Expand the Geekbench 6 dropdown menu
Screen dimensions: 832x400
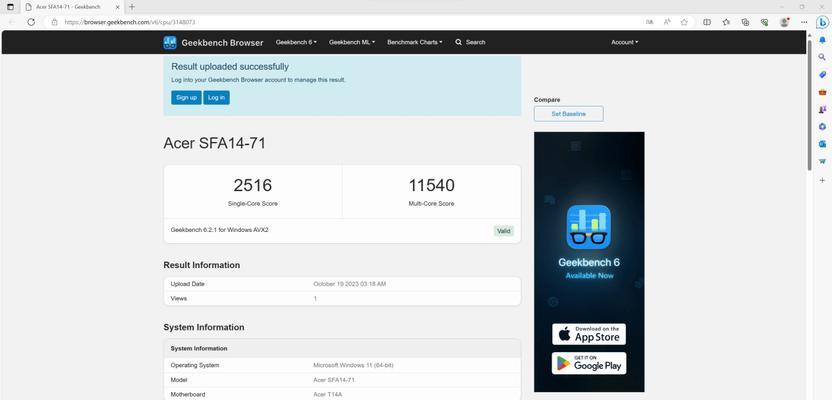coord(296,42)
